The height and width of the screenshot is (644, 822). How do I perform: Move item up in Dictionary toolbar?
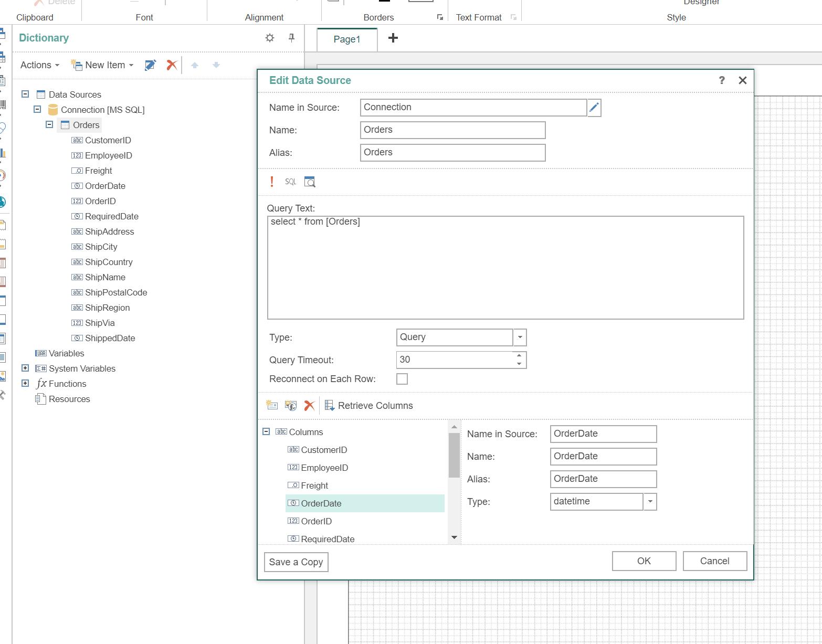coord(195,65)
